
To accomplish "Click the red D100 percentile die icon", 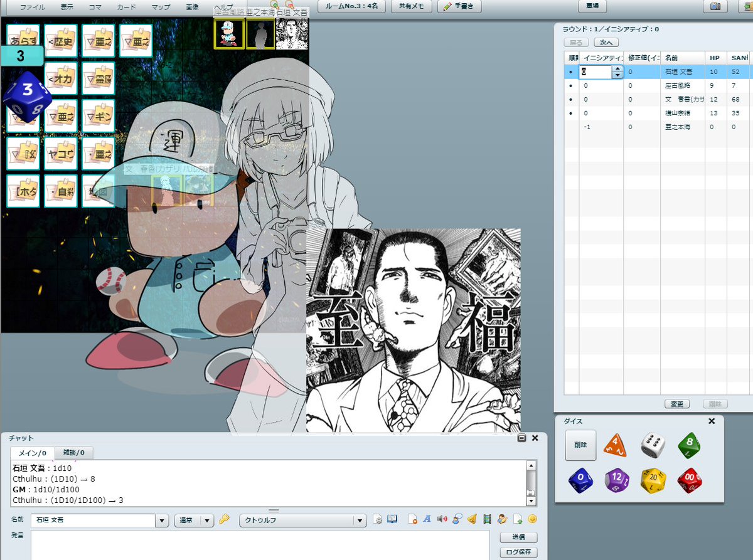I will [x=690, y=481].
